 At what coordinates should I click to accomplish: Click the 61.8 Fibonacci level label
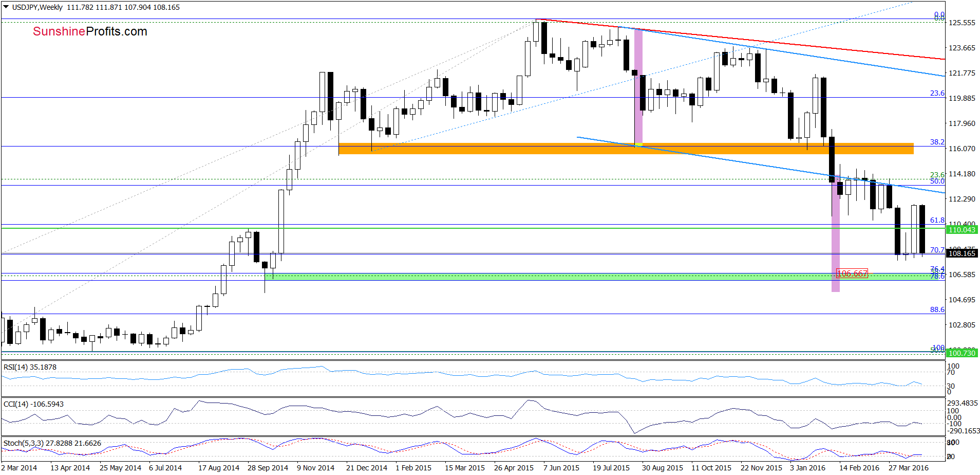[x=937, y=220]
